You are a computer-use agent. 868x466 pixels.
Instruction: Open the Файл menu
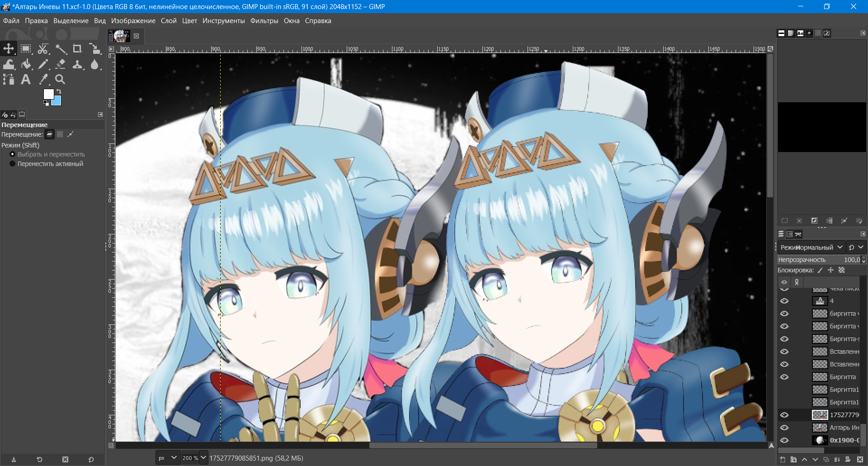(11, 21)
